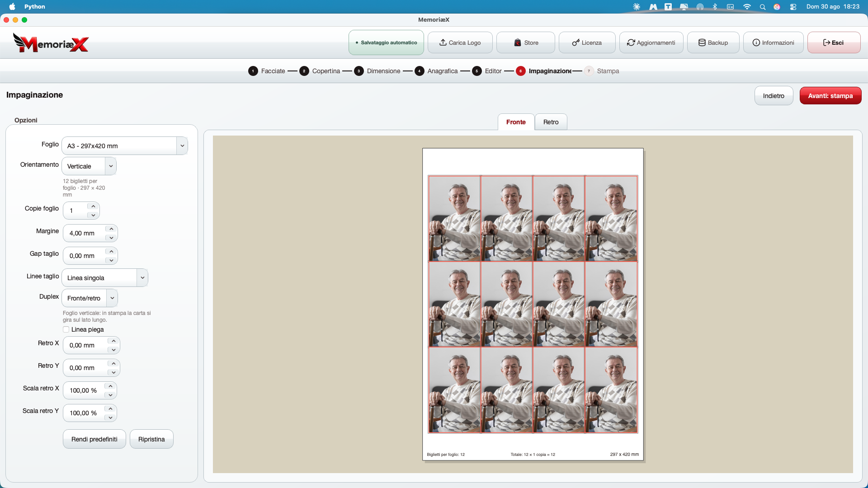Open the Duplex dropdown
Image resolution: width=868 pixels, height=488 pixels.
90,298
